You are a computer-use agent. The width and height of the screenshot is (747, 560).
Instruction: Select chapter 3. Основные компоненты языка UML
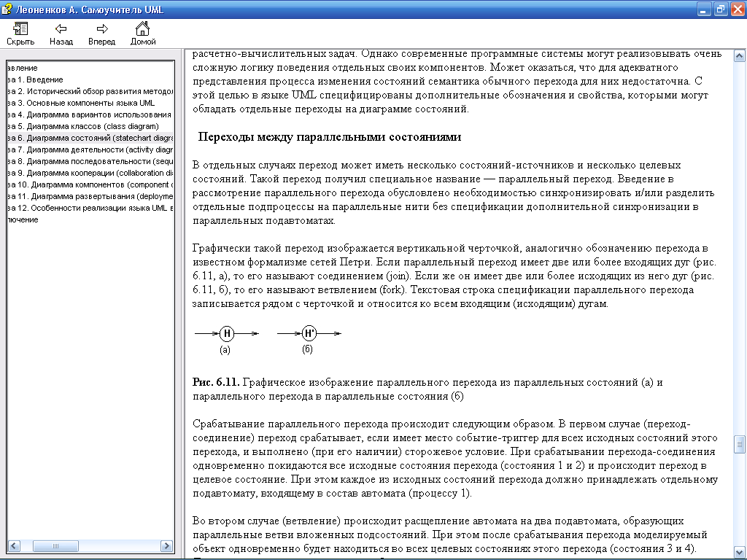point(82,103)
